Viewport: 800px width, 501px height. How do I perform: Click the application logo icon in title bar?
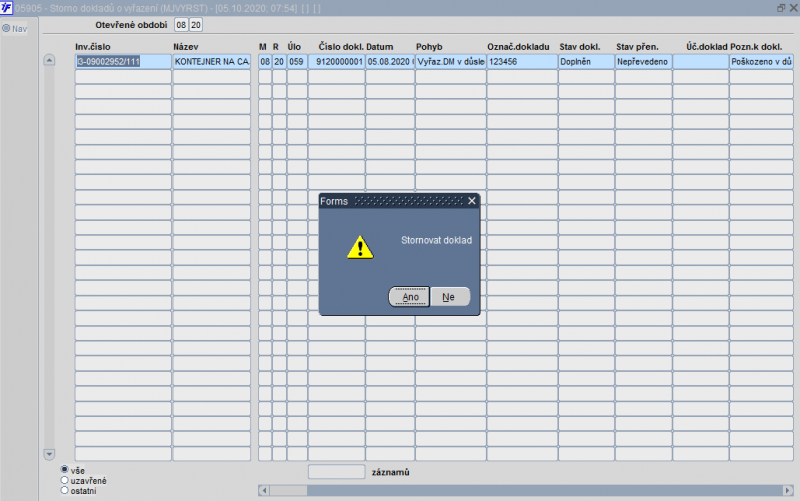pos(6,8)
